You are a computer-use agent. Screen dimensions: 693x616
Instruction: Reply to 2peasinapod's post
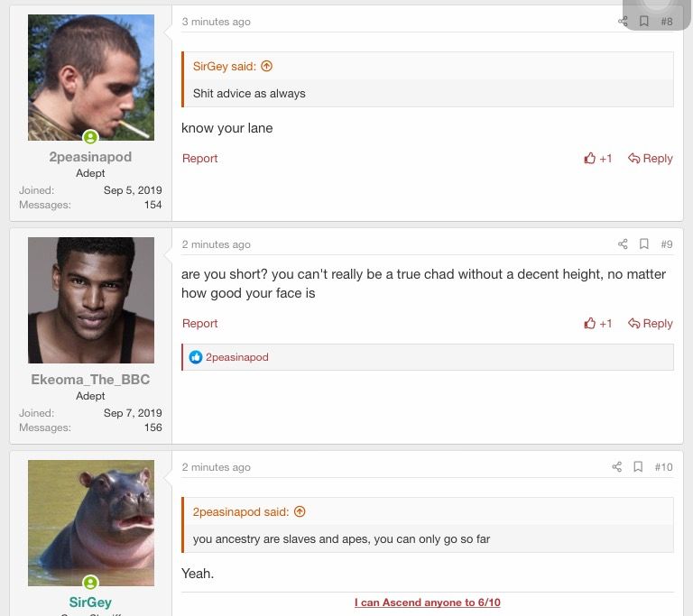(651, 159)
